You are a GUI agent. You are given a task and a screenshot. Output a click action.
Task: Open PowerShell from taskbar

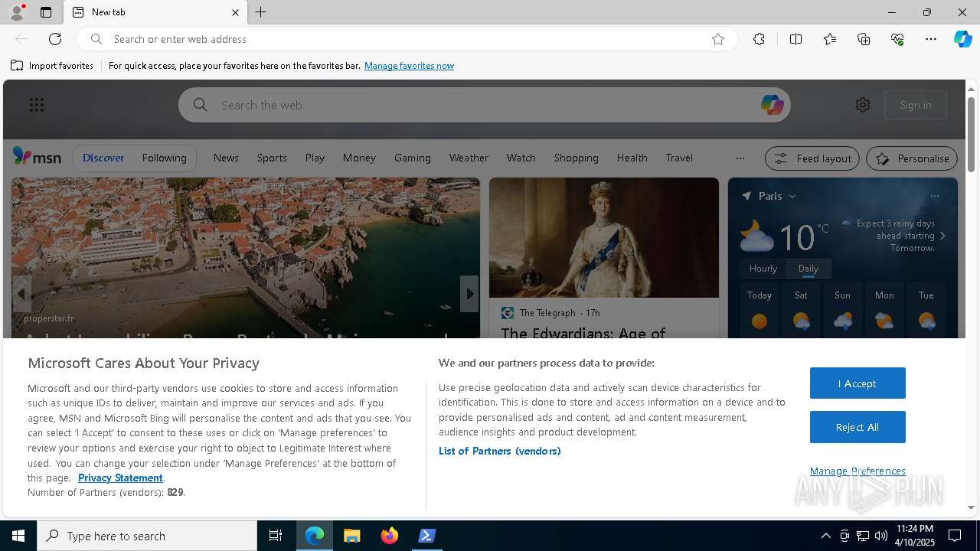[427, 536]
